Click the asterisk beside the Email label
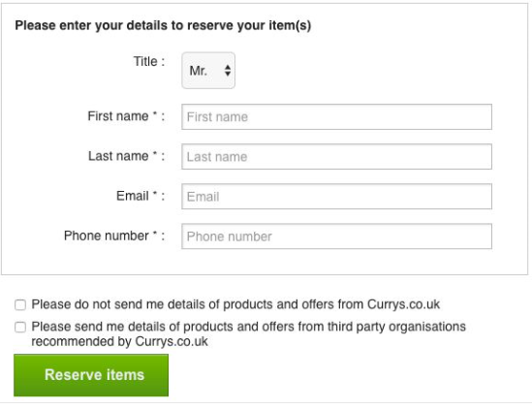Screen dimensions: 532x409 point(155,194)
